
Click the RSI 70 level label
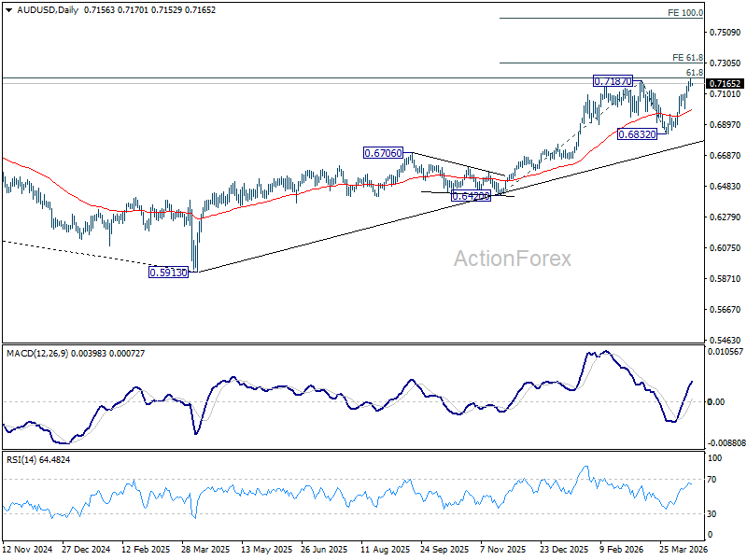click(712, 480)
